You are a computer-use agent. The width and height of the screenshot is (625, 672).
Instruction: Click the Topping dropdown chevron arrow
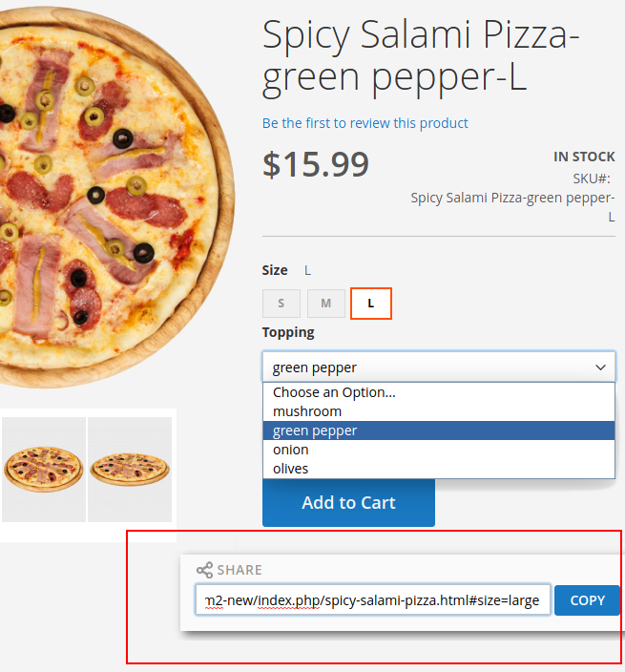coord(600,367)
